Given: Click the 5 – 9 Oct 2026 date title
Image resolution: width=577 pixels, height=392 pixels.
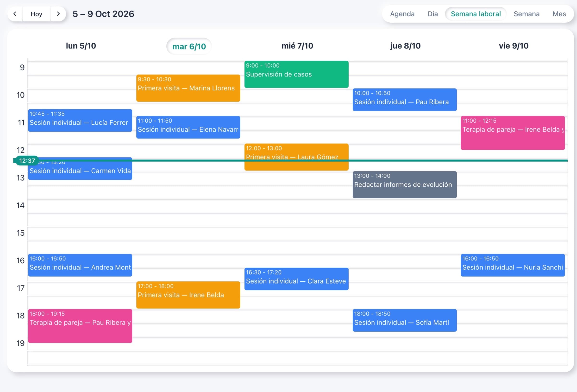Looking at the screenshot, I should [x=103, y=14].
